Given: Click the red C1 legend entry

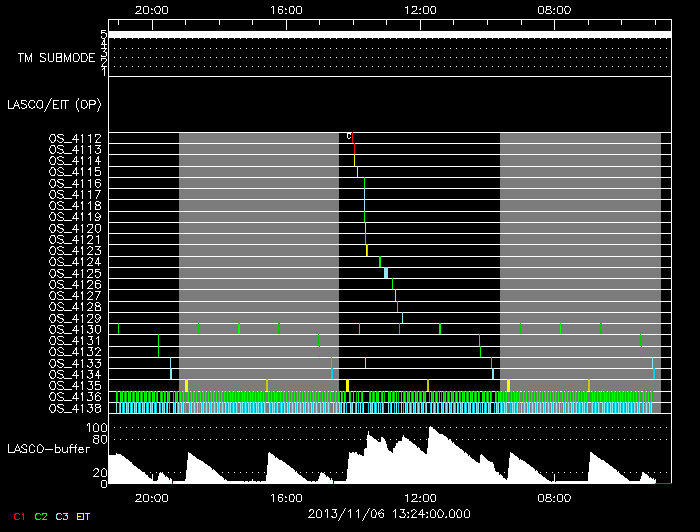Looking at the screenshot, I should (19, 517).
